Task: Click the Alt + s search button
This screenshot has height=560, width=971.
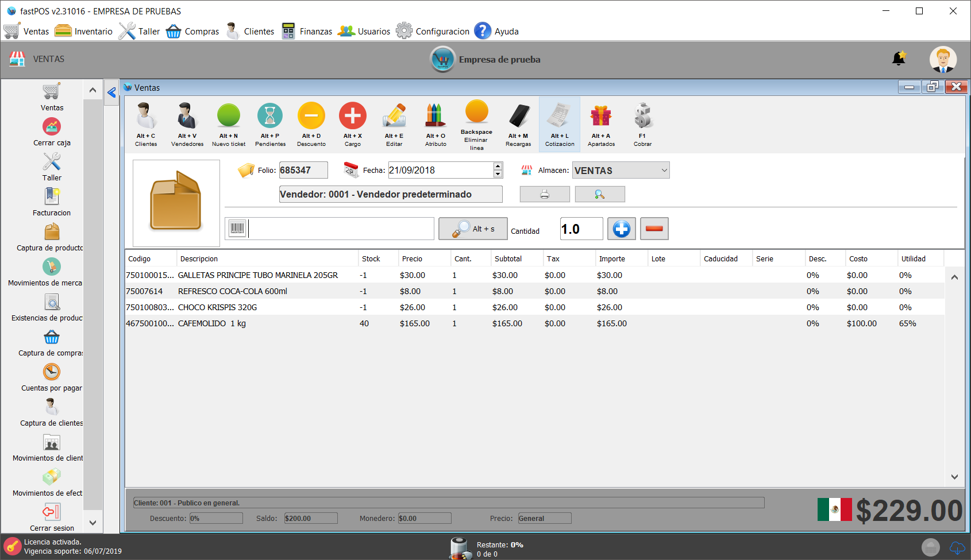Action: [473, 229]
